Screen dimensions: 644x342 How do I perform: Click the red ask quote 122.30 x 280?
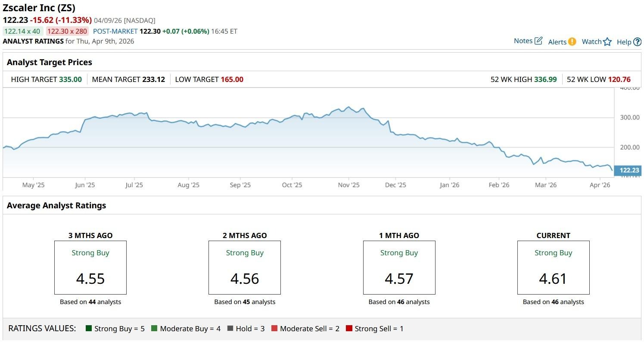[x=67, y=31]
